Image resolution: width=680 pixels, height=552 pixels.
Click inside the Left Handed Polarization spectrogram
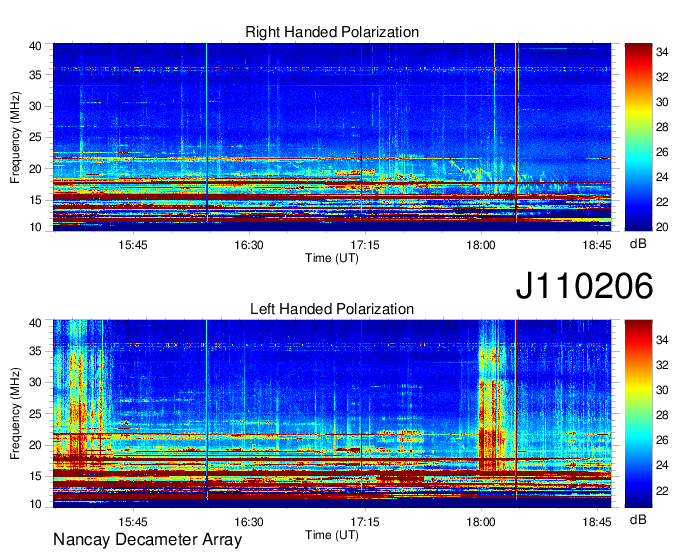coord(332,413)
